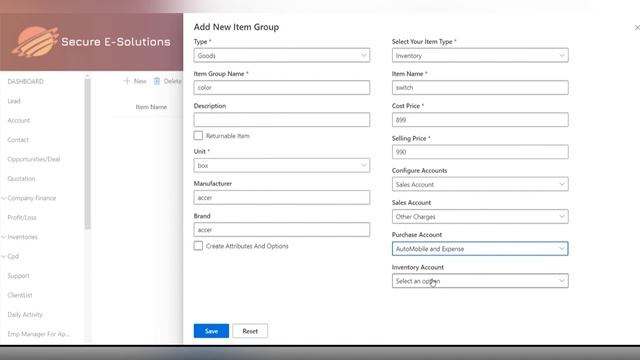640x360 pixels.
Task: Open Profit/Loss in sidebar
Action: click(22, 218)
